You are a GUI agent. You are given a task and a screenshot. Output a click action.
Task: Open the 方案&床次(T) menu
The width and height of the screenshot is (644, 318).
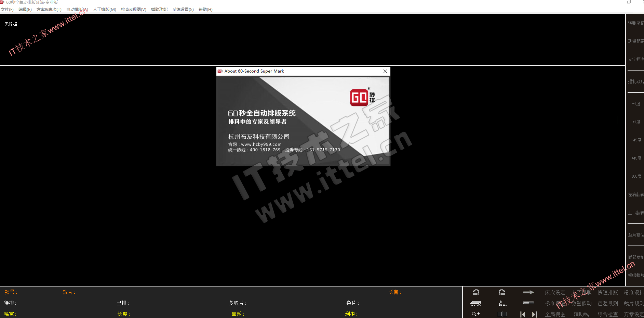click(x=49, y=10)
